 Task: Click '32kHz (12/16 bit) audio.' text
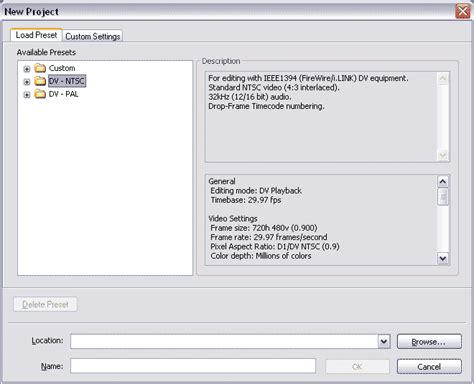250,97
